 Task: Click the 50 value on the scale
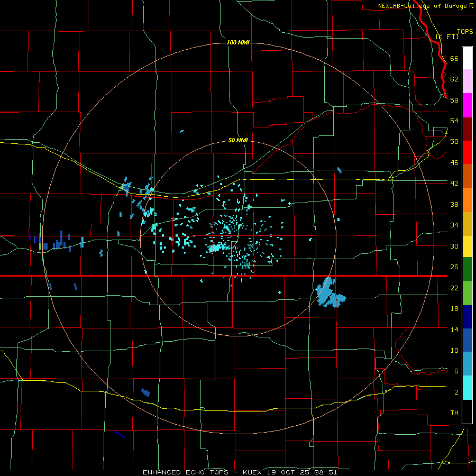pos(454,141)
